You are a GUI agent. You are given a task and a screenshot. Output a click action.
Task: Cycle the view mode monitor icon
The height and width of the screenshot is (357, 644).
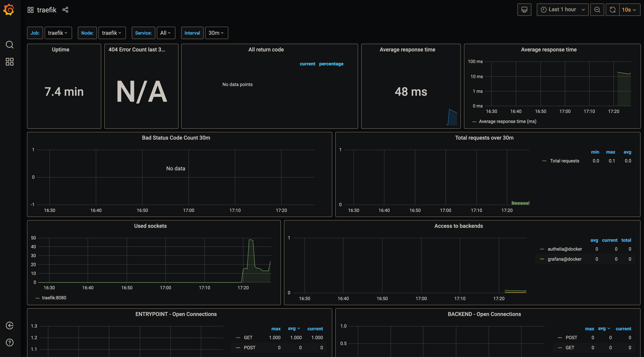pos(524,10)
